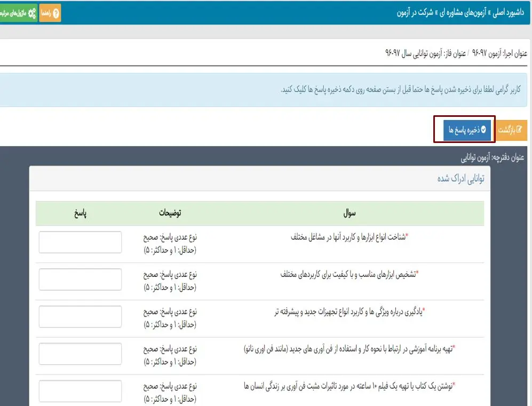Focus answer field for شناخت انواع ابزارها question
The width and height of the screenshot is (532, 406).
(80, 242)
